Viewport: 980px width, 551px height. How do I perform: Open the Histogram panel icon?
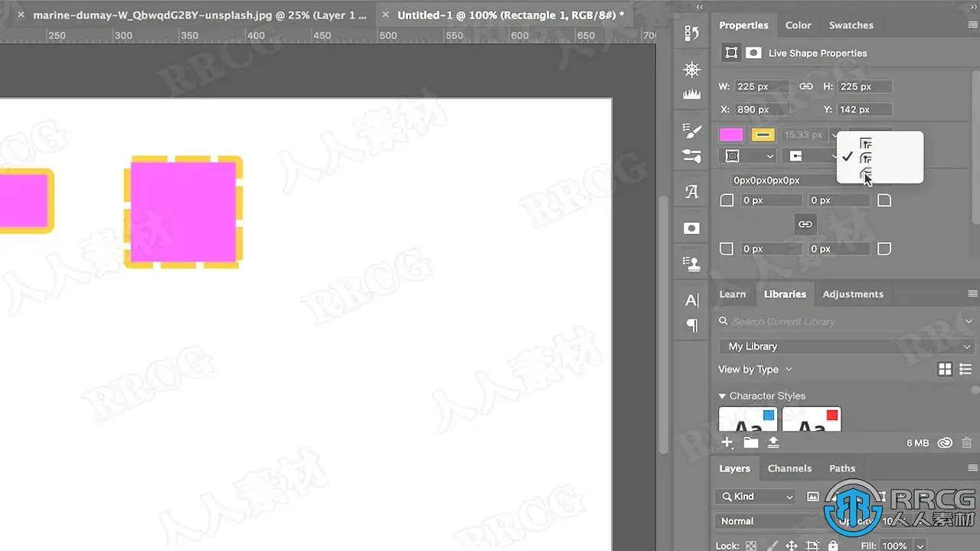pos(692,94)
